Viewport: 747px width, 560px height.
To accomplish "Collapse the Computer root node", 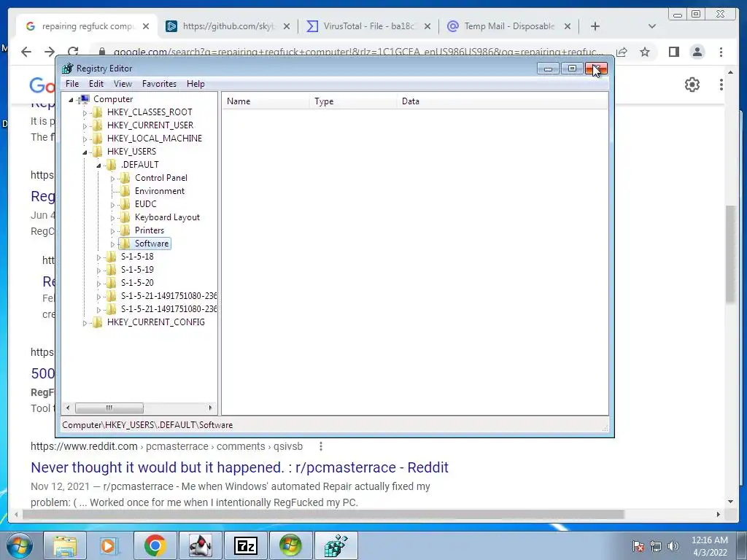I will pos(71,100).
